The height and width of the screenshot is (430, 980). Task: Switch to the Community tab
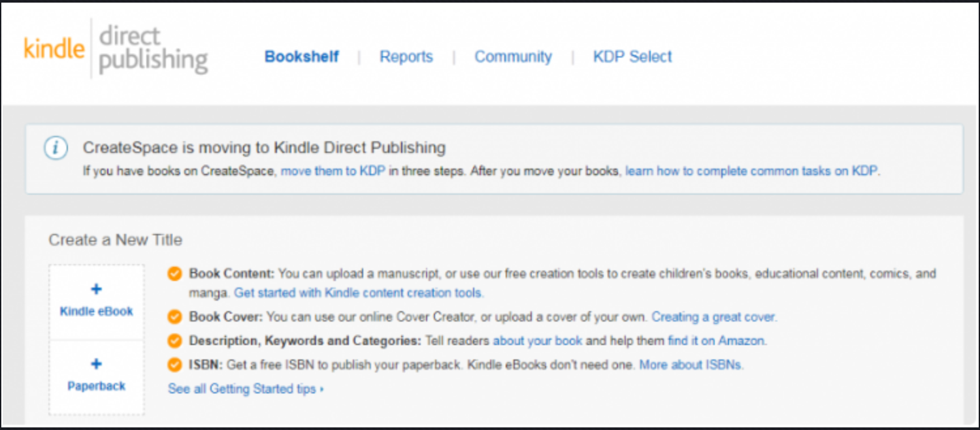point(513,57)
